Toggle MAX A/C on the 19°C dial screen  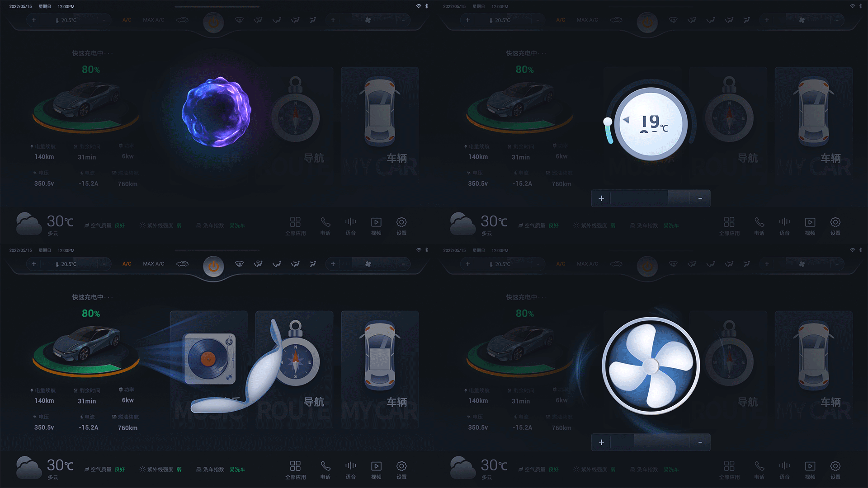pos(587,20)
